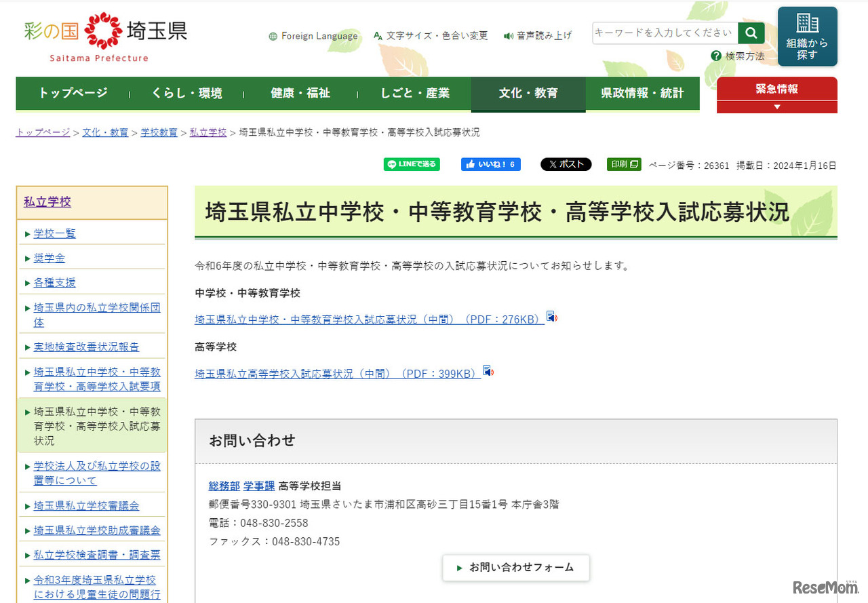Open 組織から探す building icon button
868x603 pixels.
pyautogui.click(x=807, y=37)
